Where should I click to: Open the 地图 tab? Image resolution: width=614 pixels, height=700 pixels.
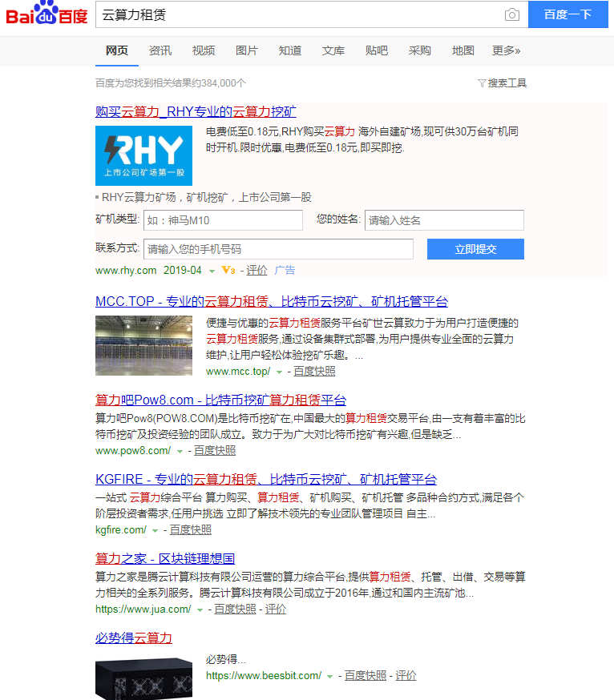pyautogui.click(x=463, y=50)
